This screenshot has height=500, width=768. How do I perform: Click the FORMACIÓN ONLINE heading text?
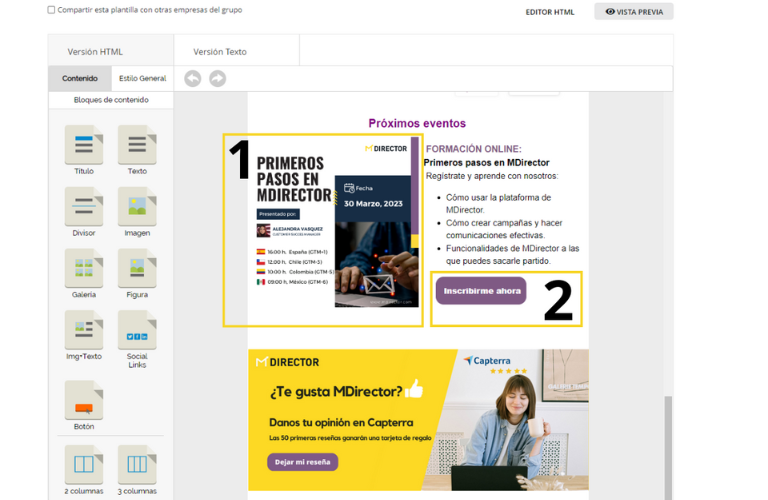(474, 149)
